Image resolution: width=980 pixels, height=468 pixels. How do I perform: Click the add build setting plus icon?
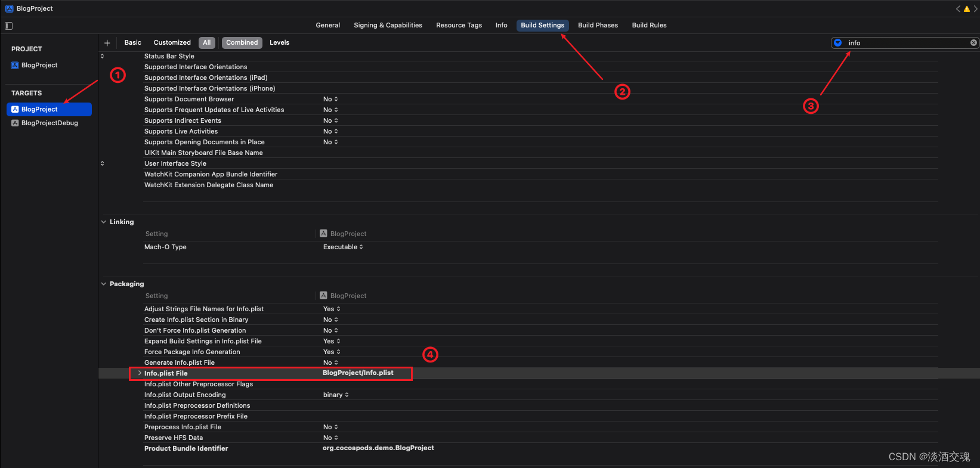(x=107, y=43)
